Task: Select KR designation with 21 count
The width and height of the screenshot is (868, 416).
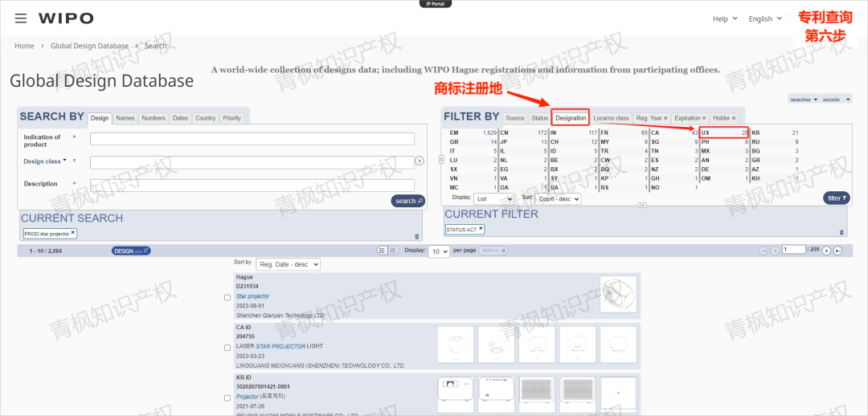Action: click(775, 133)
